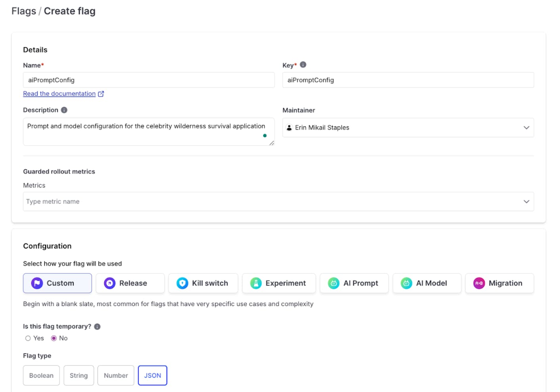Click the external link icon beside documentation
Viewport: 560px width, 392px height.
[x=101, y=94]
